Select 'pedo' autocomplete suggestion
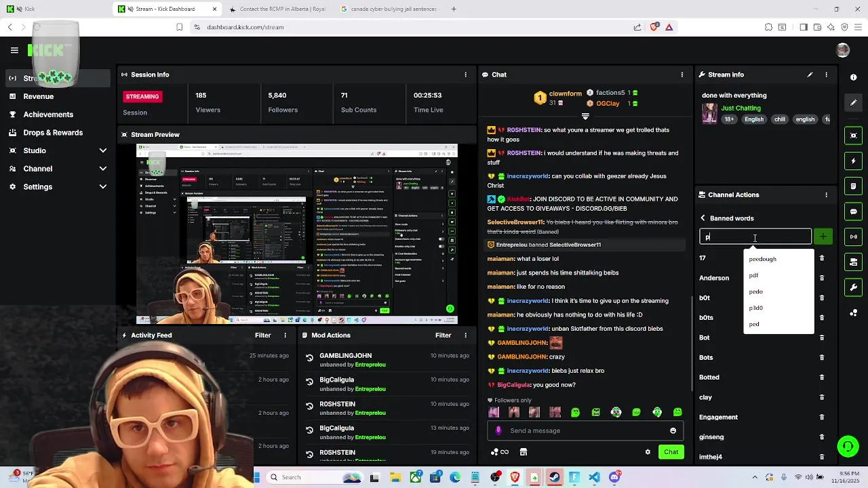868x488 pixels. [778, 291]
